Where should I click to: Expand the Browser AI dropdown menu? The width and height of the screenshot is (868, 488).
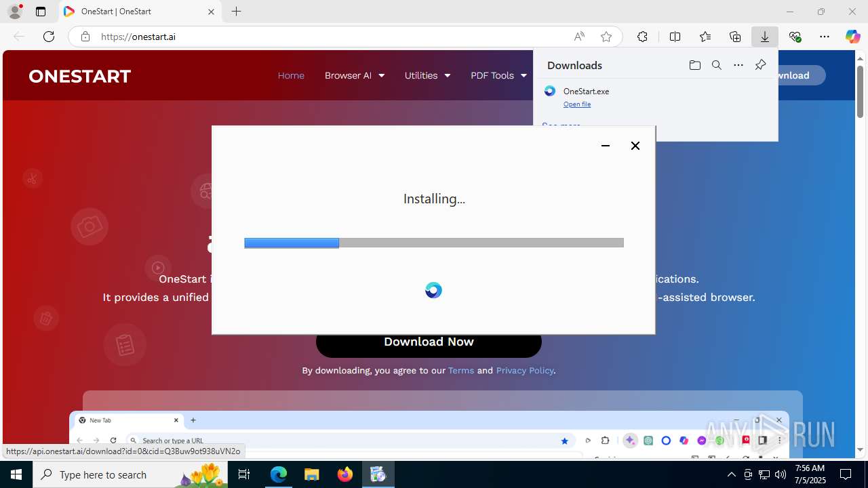pos(354,75)
